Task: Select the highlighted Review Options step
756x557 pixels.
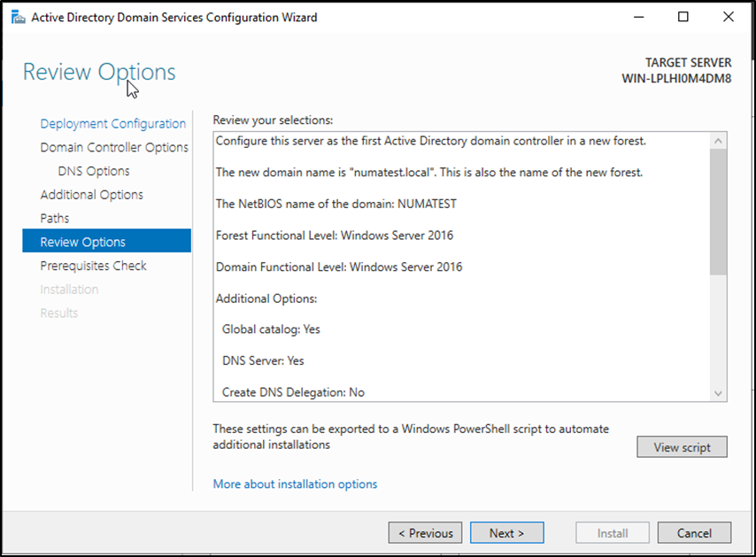Action: coord(83,242)
